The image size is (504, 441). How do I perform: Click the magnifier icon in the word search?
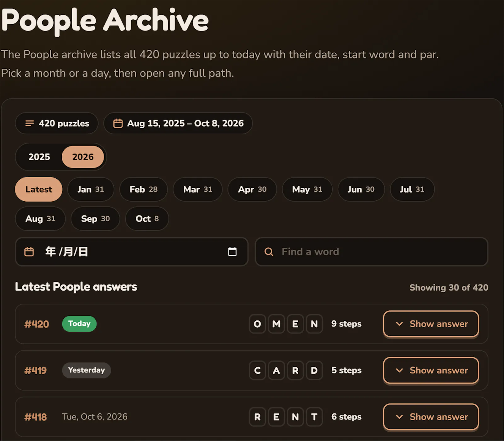pos(269,252)
